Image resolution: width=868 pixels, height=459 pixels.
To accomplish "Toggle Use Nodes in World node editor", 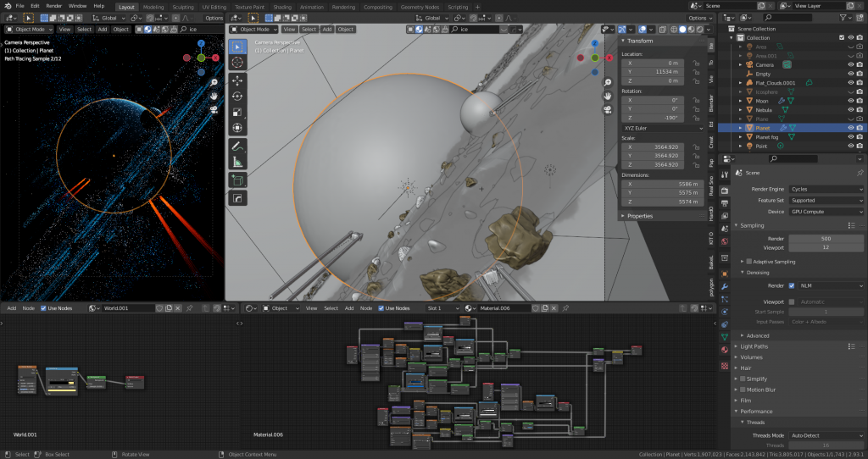I will 43,308.
